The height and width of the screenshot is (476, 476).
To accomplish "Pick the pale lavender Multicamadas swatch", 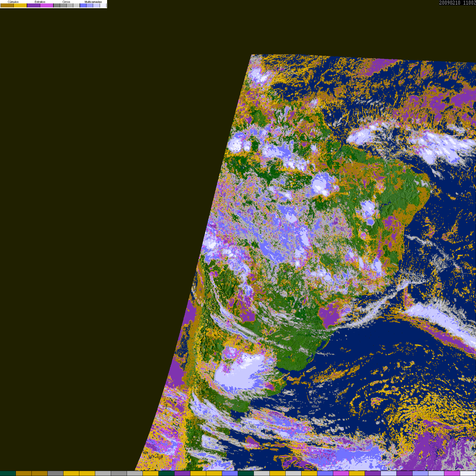I will point(96,6).
